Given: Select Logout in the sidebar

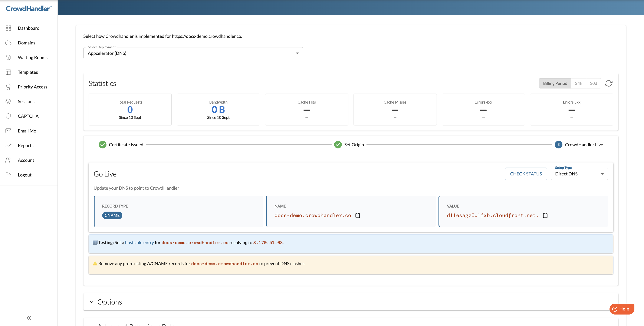Looking at the screenshot, I should pyautogui.click(x=29, y=175).
